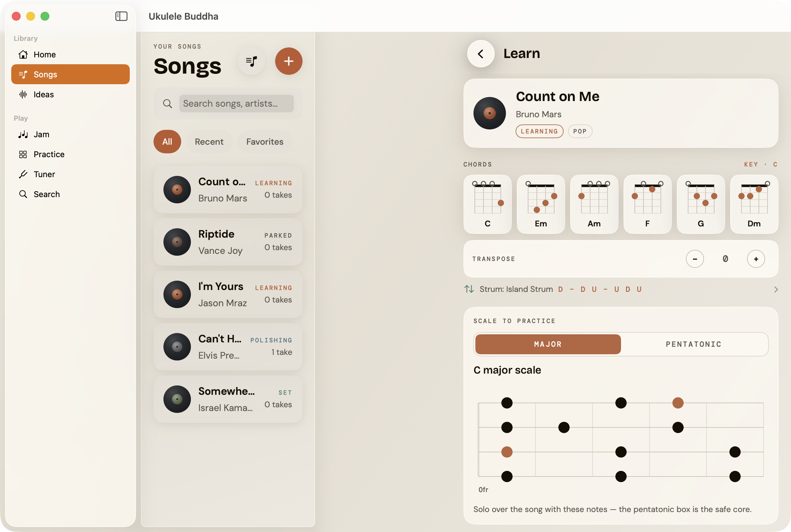Expand the Island Strum pattern row

[x=621, y=289]
